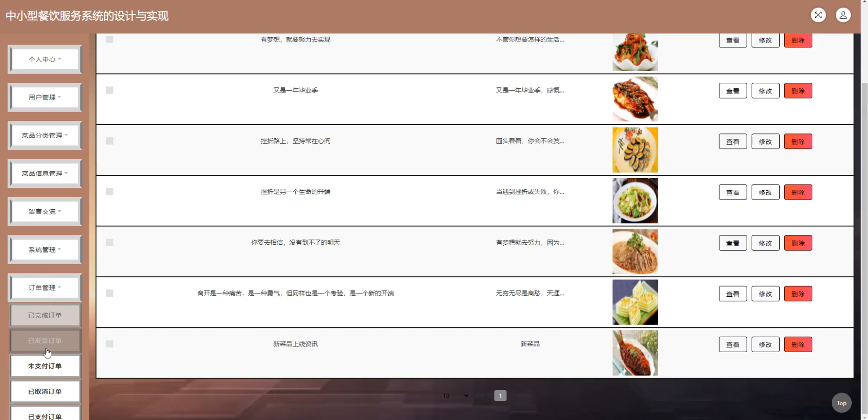Select the summary text 新菜品

pos(530,344)
